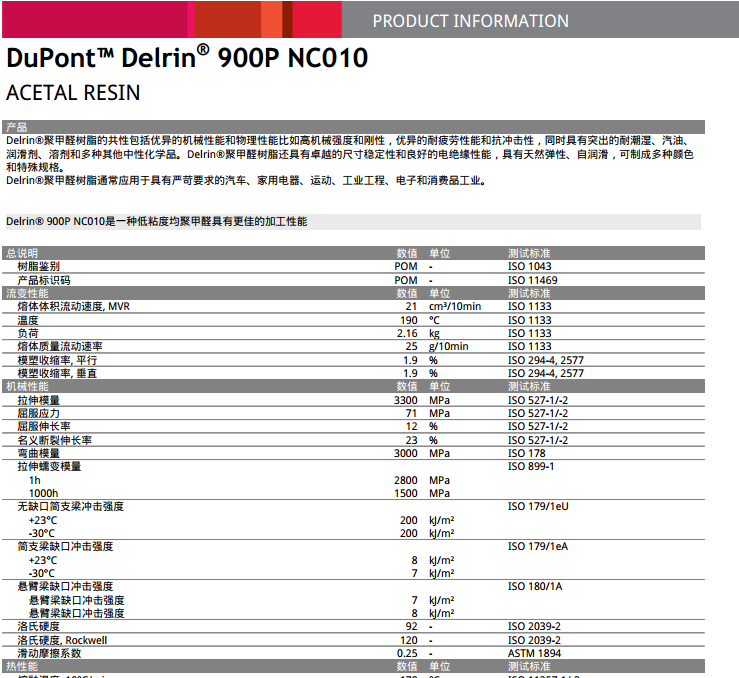Click the 屈服应力 row label

[x=39, y=413]
